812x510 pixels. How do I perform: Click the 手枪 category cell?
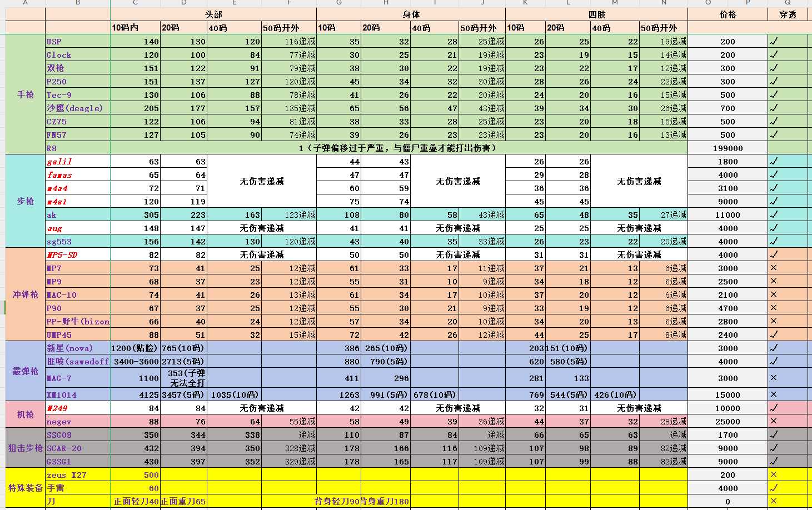pyautogui.click(x=26, y=94)
